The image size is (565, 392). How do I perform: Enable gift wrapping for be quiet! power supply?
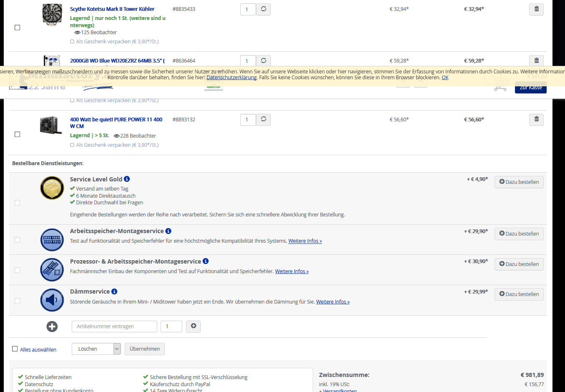pyautogui.click(x=72, y=145)
